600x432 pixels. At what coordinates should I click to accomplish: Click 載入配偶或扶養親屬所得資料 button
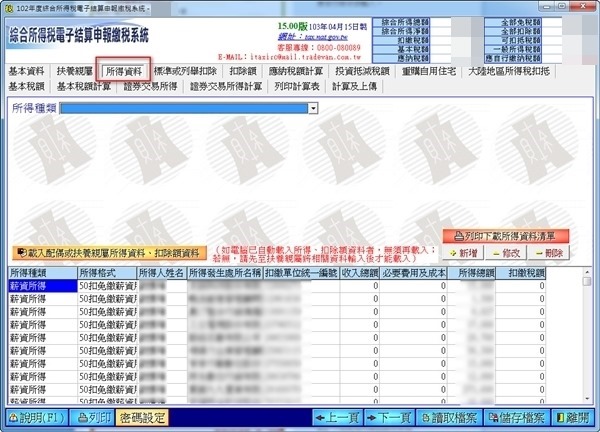[109, 253]
